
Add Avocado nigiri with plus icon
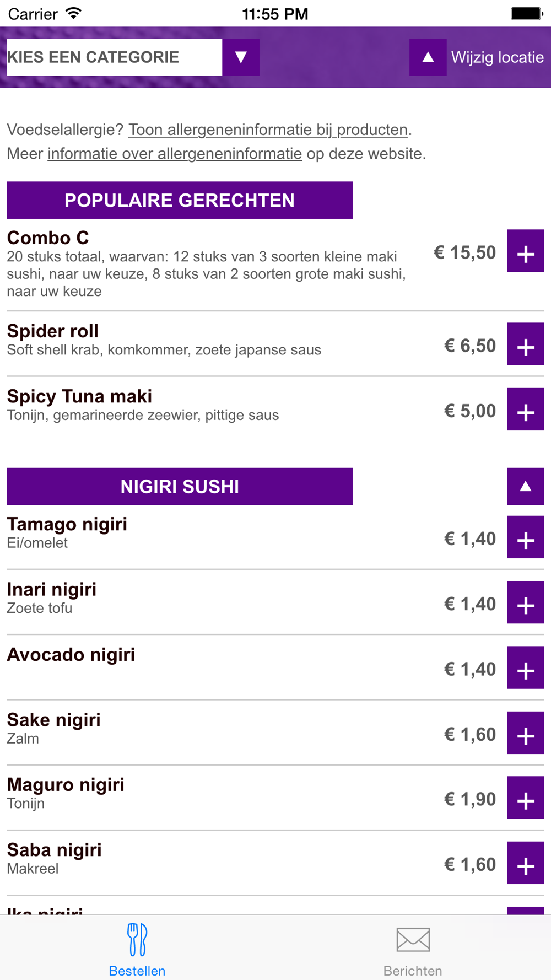(x=525, y=667)
